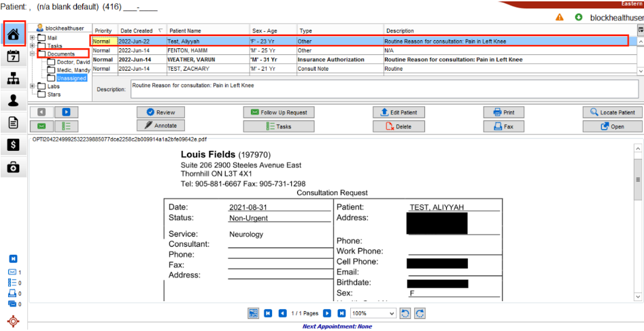Select the FENTON, HAMIM document row
Screen dimensions: 644x331
click(365, 50)
